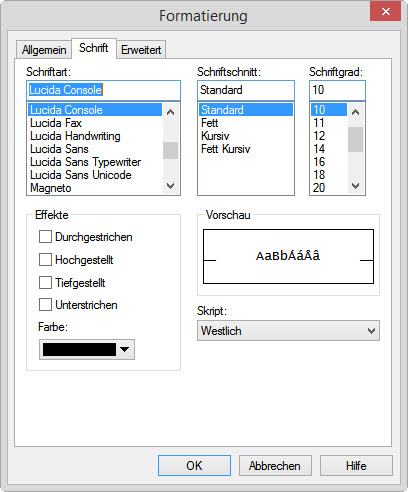The image size is (408, 492).
Task: Close the Formatierung dialog with the X
Action: [386, 11]
